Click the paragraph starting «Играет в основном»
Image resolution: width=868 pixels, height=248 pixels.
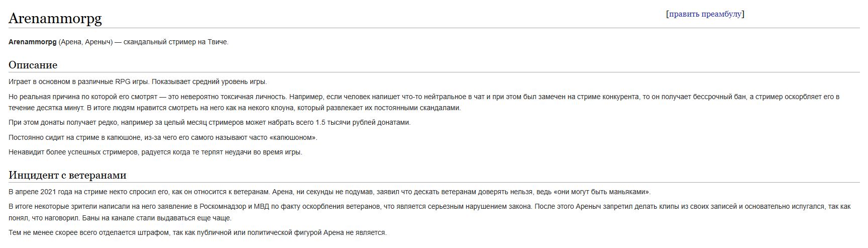[x=138, y=81]
